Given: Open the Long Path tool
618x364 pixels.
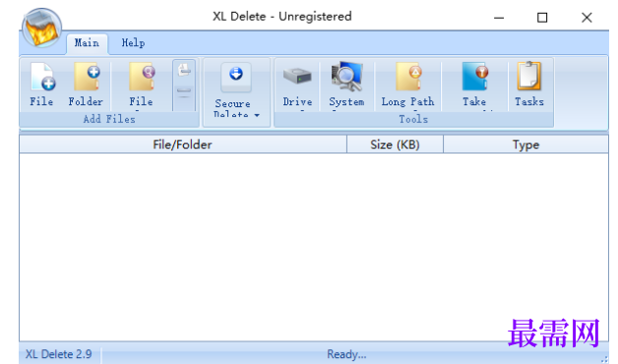Looking at the screenshot, I should (x=407, y=85).
